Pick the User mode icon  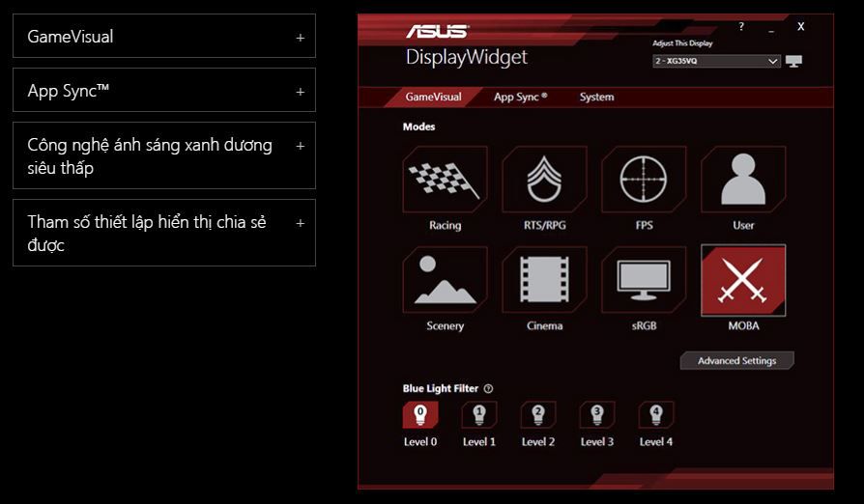tap(743, 180)
